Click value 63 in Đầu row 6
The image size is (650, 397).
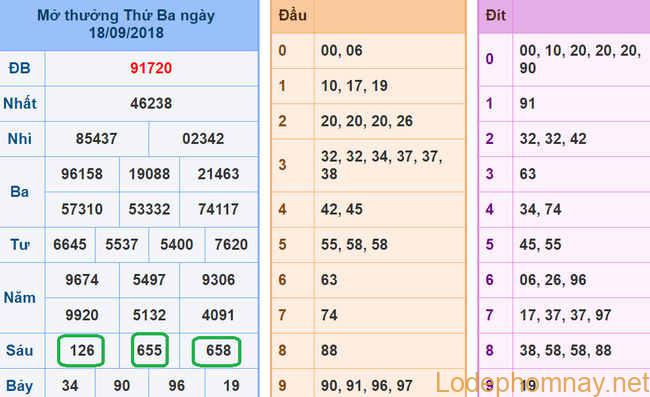[329, 280]
